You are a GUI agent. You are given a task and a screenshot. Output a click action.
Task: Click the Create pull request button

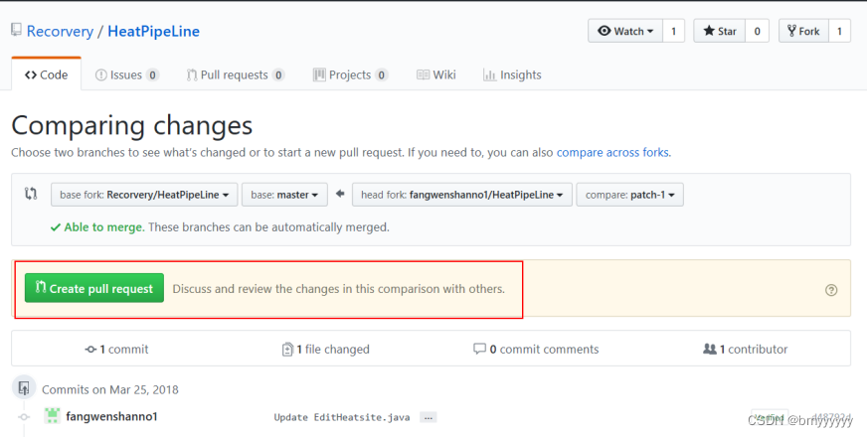[94, 288]
